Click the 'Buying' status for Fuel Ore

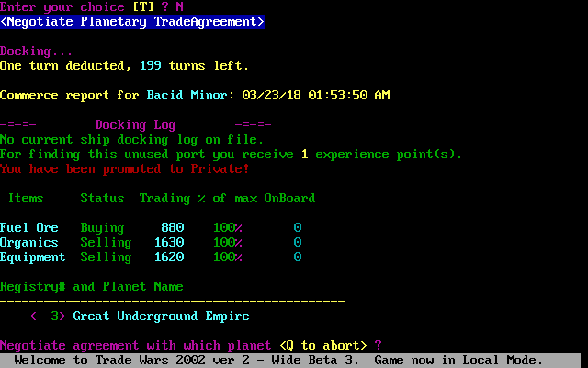(x=102, y=228)
